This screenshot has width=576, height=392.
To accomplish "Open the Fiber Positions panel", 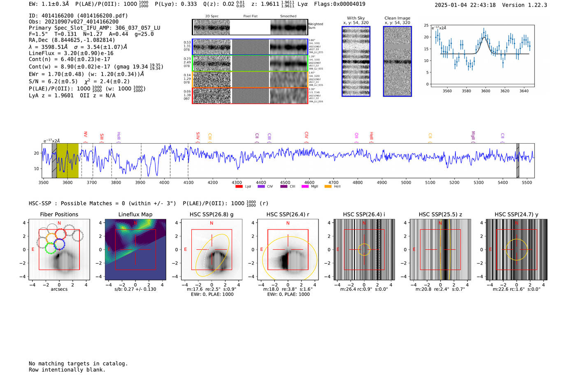I will 59,250.
